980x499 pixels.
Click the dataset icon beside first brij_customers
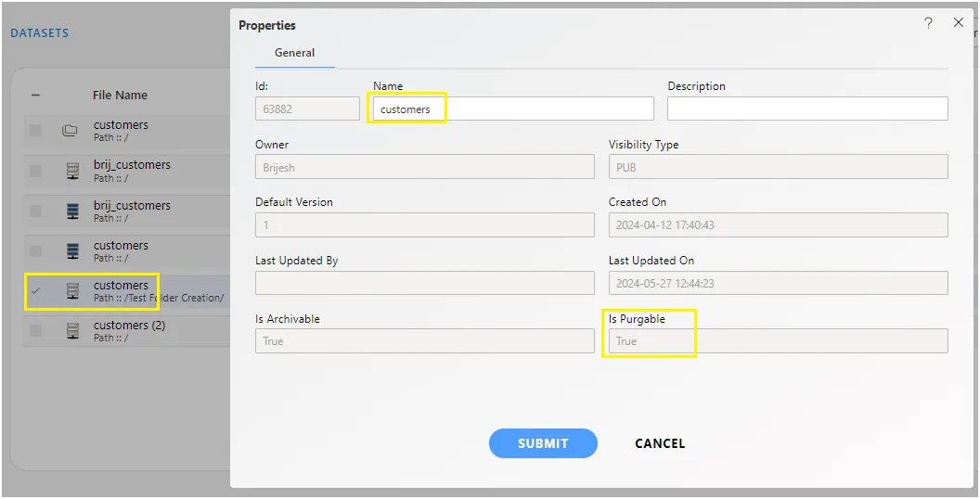coord(72,171)
